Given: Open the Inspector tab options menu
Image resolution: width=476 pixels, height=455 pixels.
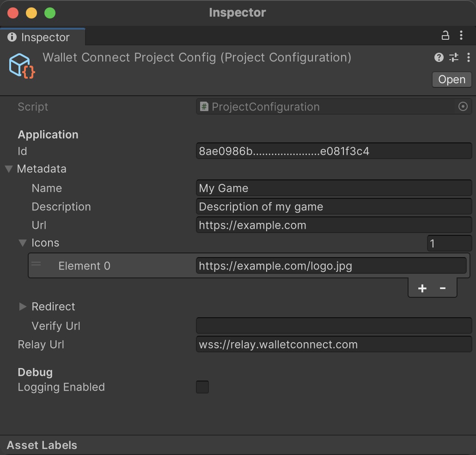Looking at the screenshot, I should click(461, 36).
